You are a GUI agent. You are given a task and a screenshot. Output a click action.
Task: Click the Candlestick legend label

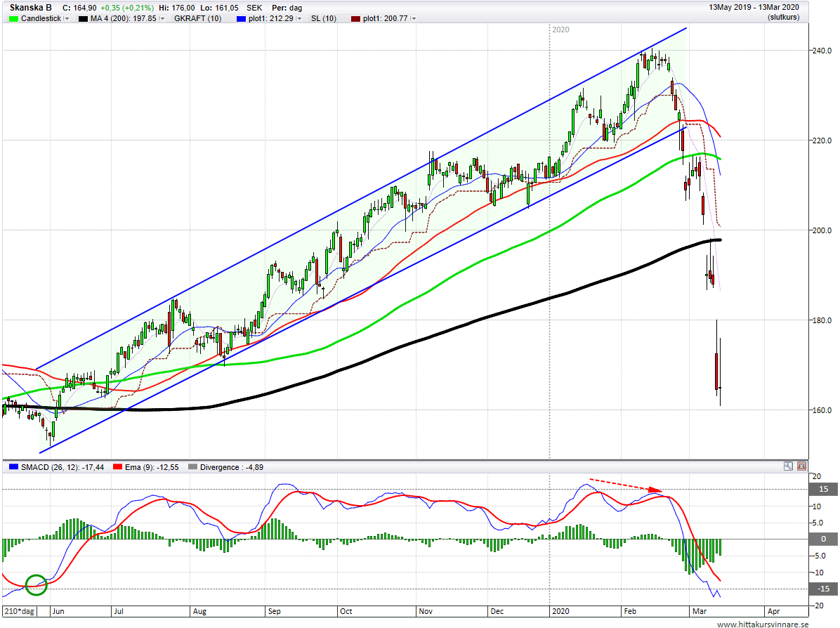tap(41, 19)
